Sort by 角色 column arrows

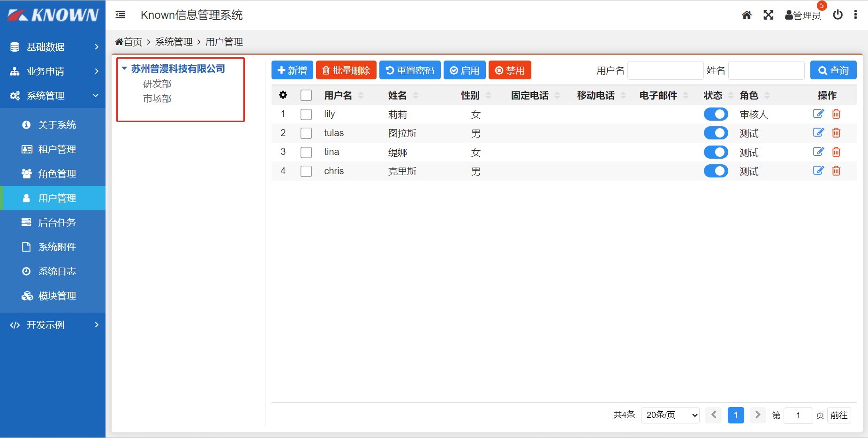coord(767,95)
